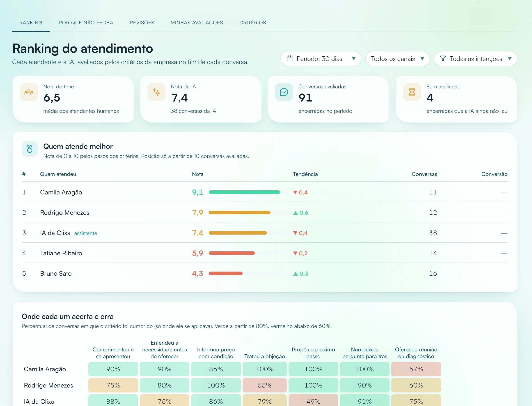
Task: Click the calendar icon in the Período filter
Action: [289, 58]
